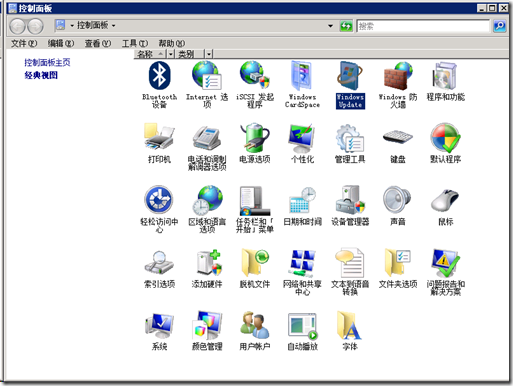Open 文件夹选项 icon
The image size is (513, 386).
pos(398,268)
